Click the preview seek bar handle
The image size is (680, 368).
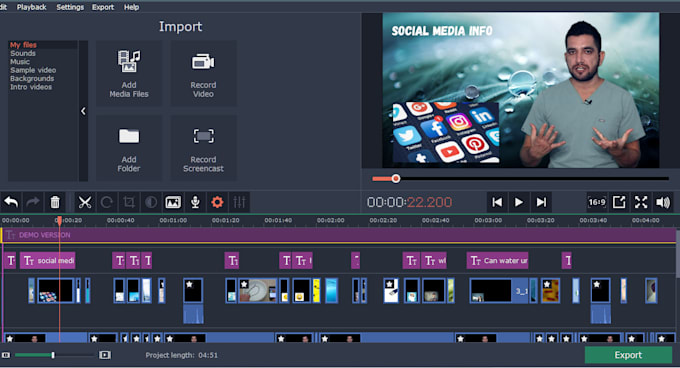tap(396, 179)
